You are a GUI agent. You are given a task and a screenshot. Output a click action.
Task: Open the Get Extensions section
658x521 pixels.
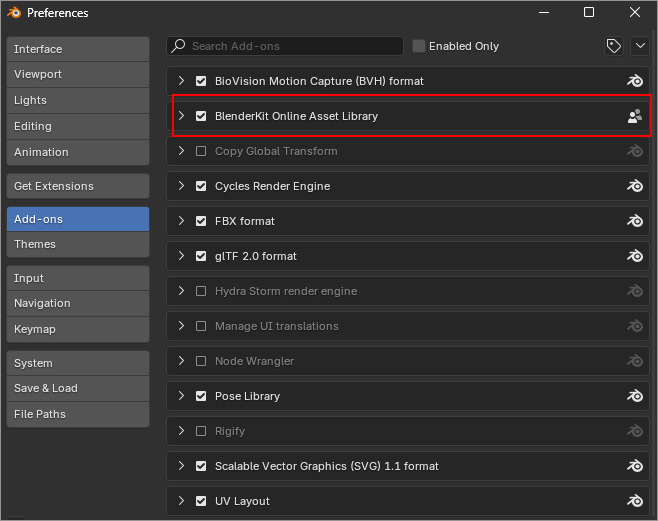tap(77, 186)
